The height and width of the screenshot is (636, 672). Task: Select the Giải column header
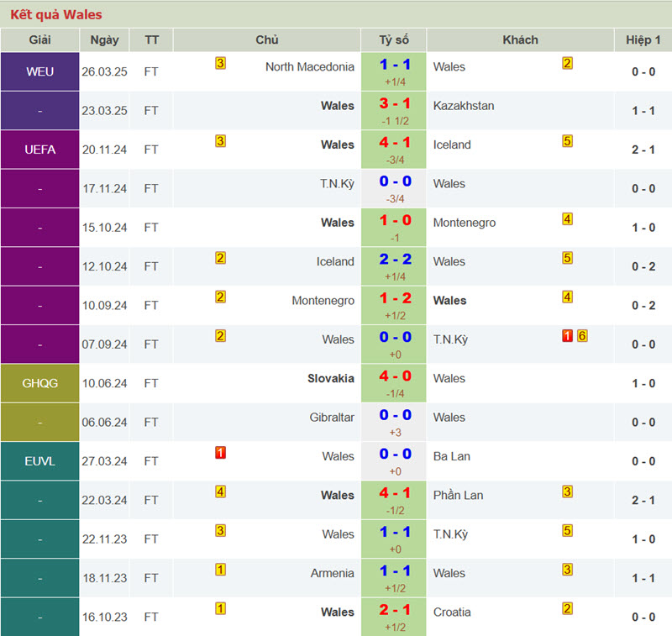coord(39,40)
